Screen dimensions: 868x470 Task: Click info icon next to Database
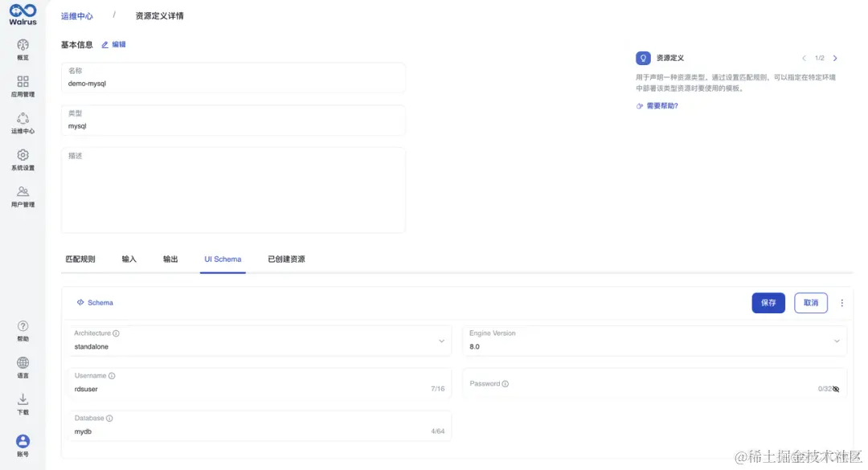click(x=109, y=419)
